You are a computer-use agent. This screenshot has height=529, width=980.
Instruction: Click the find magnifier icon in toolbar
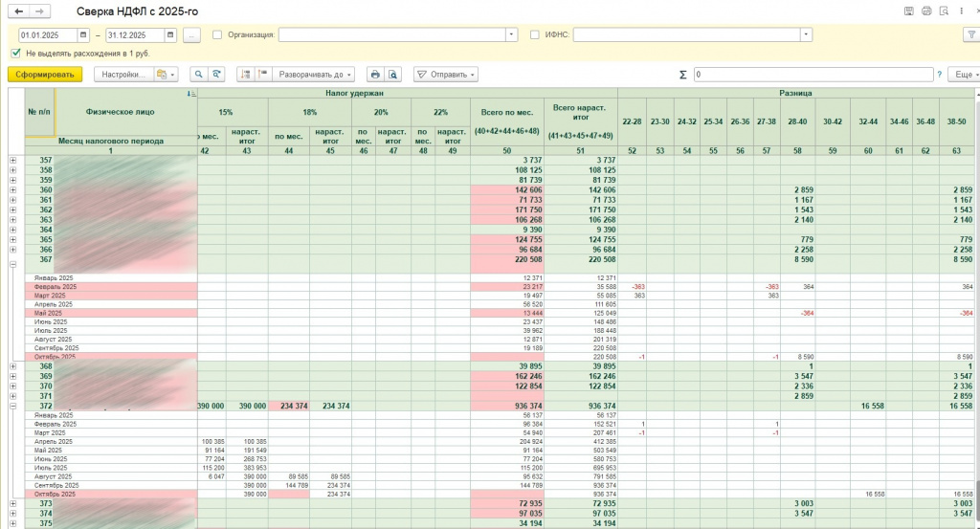[x=198, y=74]
